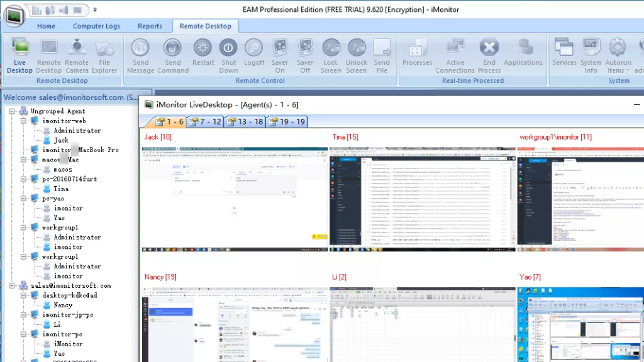This screenshot has height=362, width=644.
Task: Select user Nancy in tree
Action: pos(63,305)
